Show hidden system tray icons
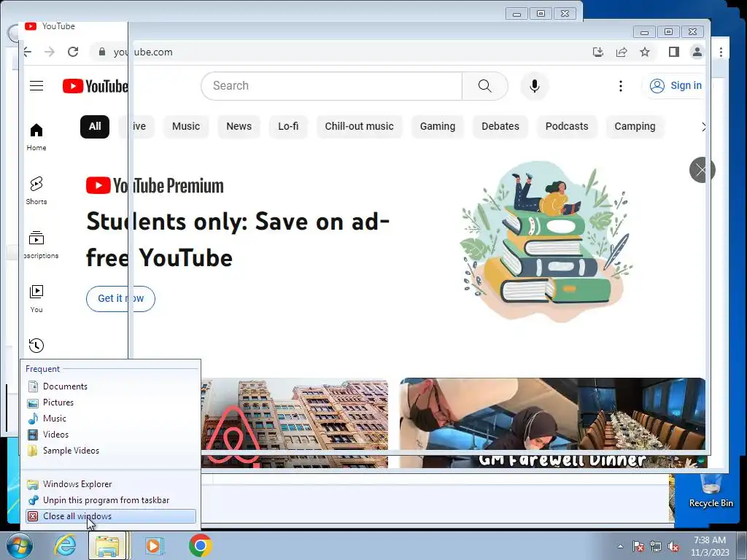The image size is (747, 560). 620,546
